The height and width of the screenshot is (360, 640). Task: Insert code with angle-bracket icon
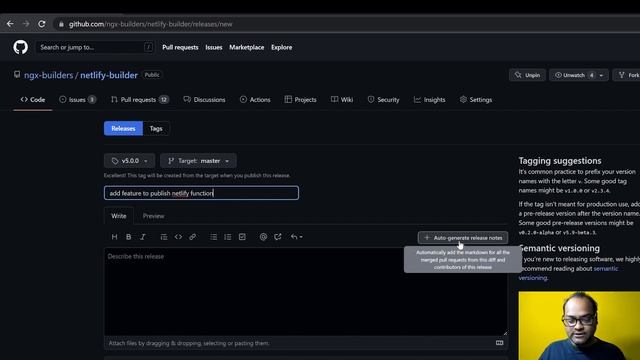tap(178, 237)
